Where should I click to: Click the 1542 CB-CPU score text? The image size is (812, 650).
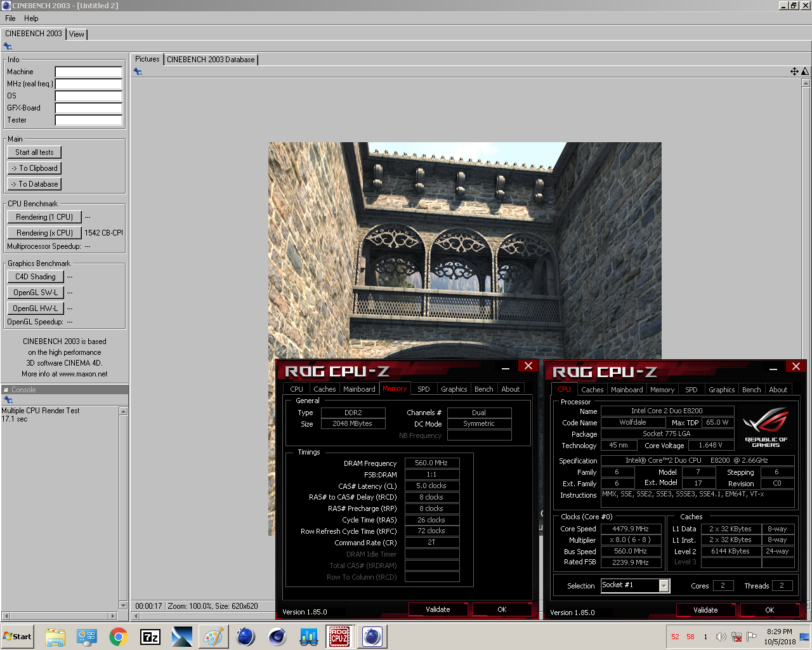coord(104,233)
